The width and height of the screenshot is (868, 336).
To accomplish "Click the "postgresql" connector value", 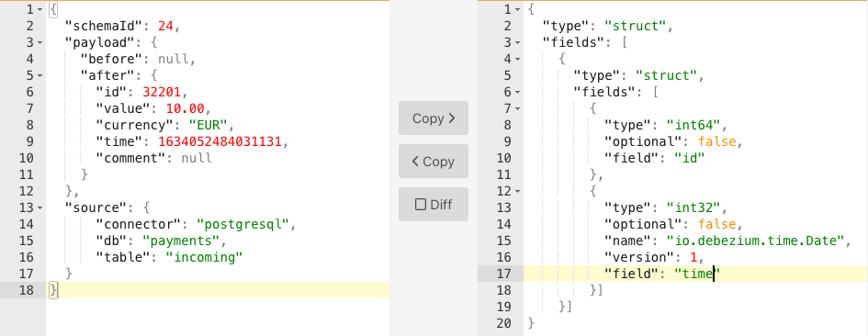I will click(x=243, y=224).
